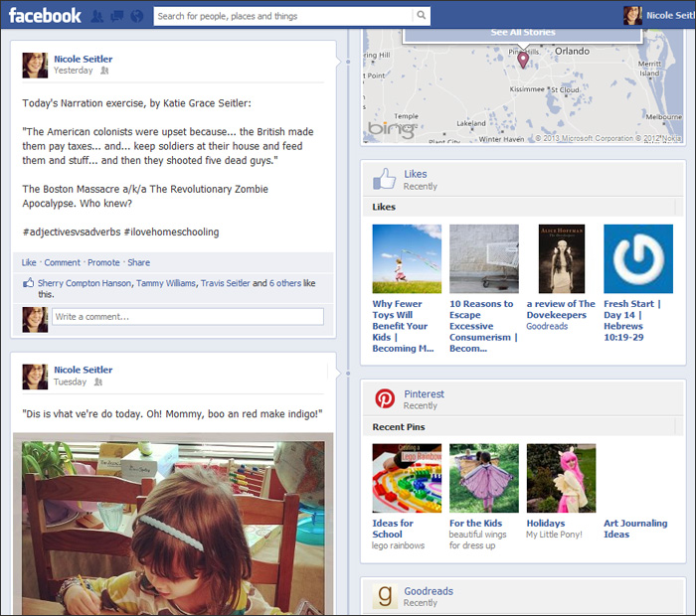Click the #adjectivesvsadverbs hashtag
This screenshot has height=616, width=696.
click(x=72, y=231)
